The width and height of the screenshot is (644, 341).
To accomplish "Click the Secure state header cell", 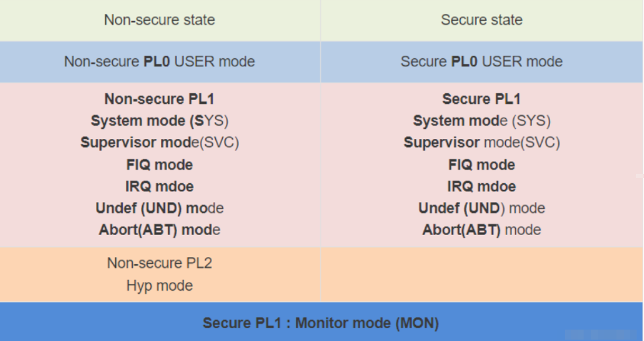I will click(482, 20).
